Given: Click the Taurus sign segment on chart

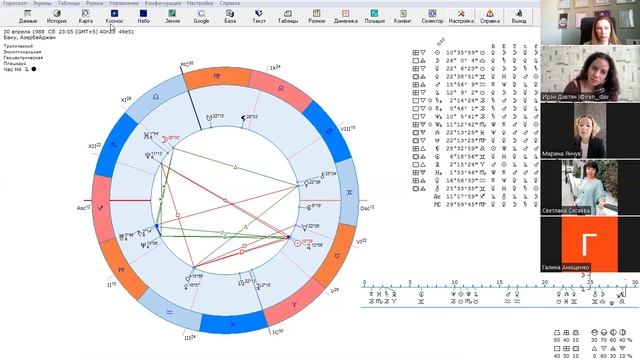Looking at the screenshot, I should click(x=336, y=256).
